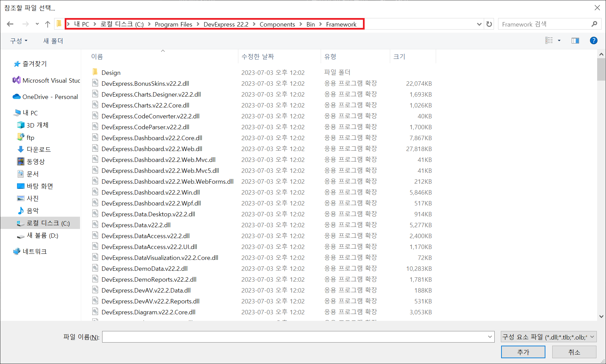Image resolution: width=606 pixels, height=364 pixels.
Task: Open 3D 개체 folder
Action: (33, 125)
